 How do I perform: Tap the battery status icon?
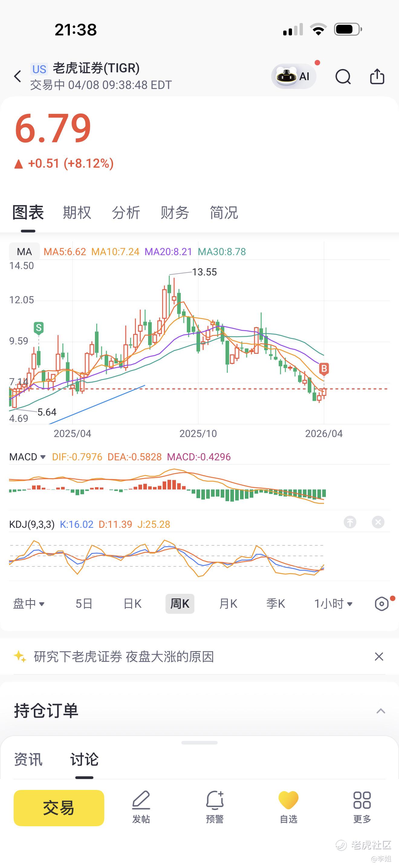coord(348,30)
